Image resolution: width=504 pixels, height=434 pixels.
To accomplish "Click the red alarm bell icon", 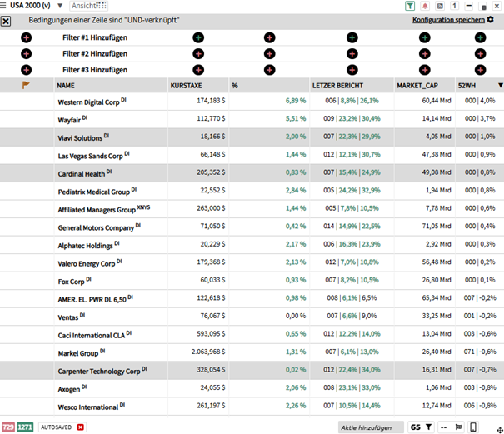I will pos(426,6).
